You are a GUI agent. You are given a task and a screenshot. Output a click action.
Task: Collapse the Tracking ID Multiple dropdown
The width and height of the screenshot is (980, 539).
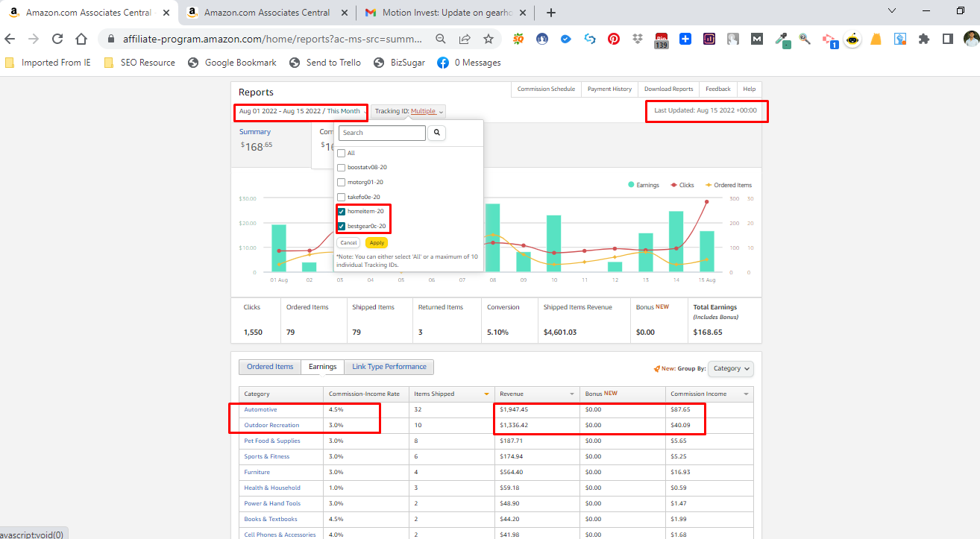pyautogui.click(x=409, y=111)
